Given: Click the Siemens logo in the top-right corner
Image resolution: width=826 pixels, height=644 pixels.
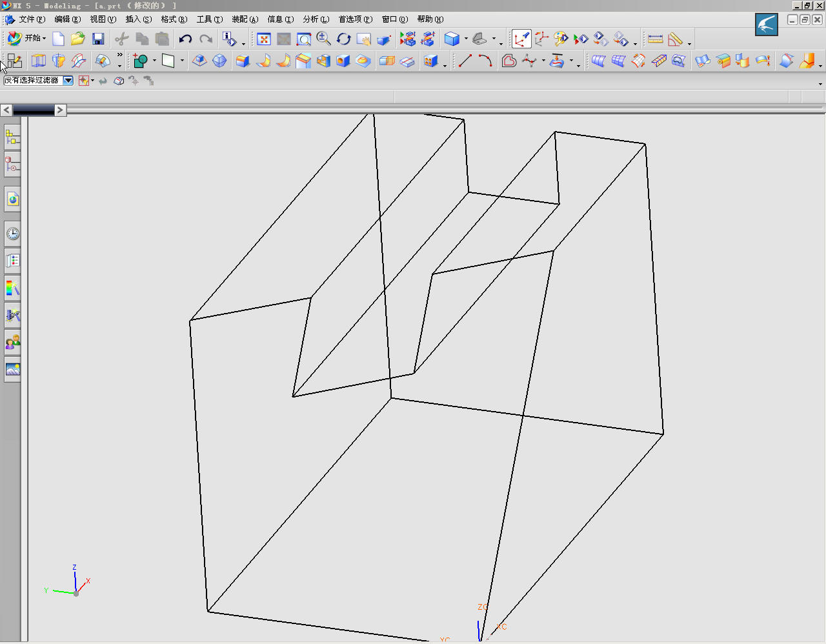Looking at the screenshot, I should 767,25.
